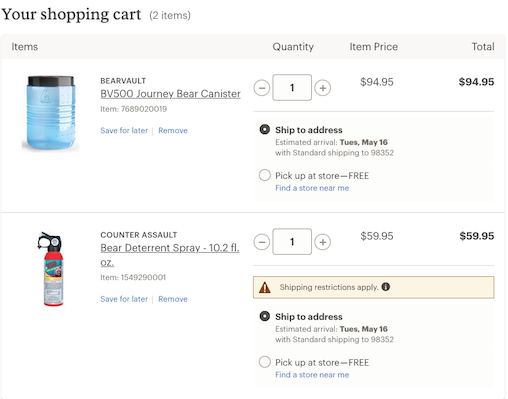Open Bear Deterrent Spray product page

click(170, 255)
